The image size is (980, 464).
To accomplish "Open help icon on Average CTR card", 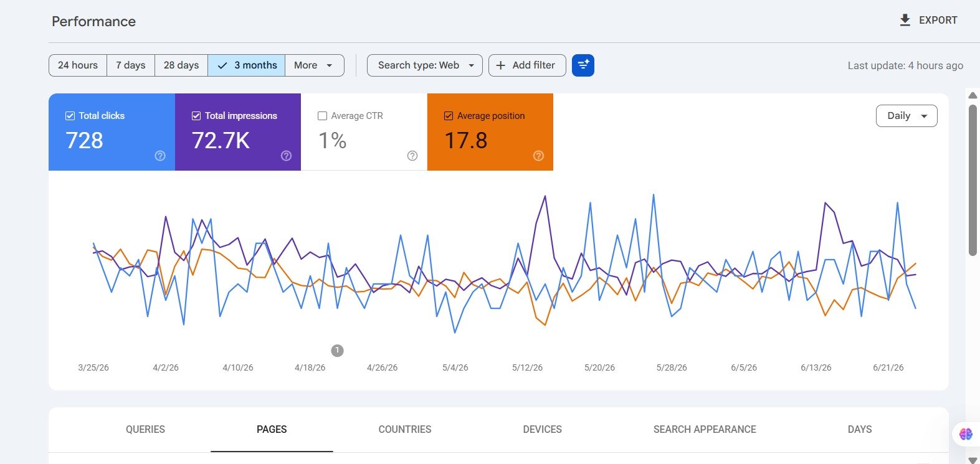I will pyautogui.click(x=412, y=156).
